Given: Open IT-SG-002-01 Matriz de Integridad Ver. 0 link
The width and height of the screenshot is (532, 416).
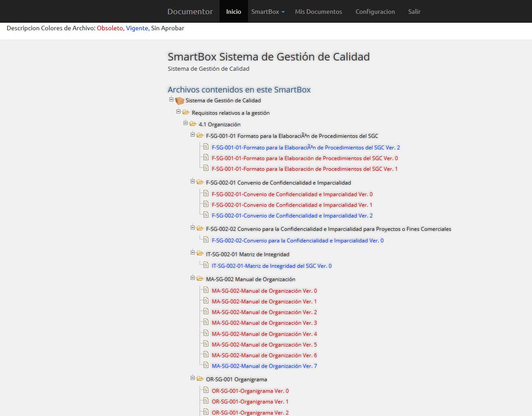Looking at the screenshot, I should pyautogui.click(x=272, y=266).
